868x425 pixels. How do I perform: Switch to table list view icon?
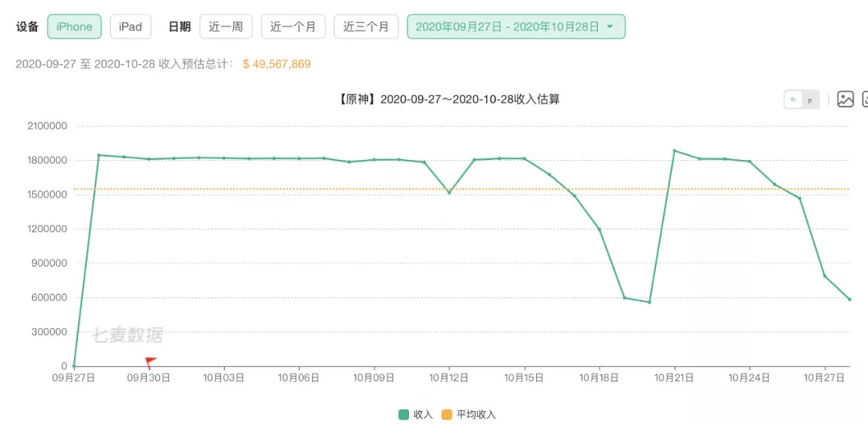(810, 100)
